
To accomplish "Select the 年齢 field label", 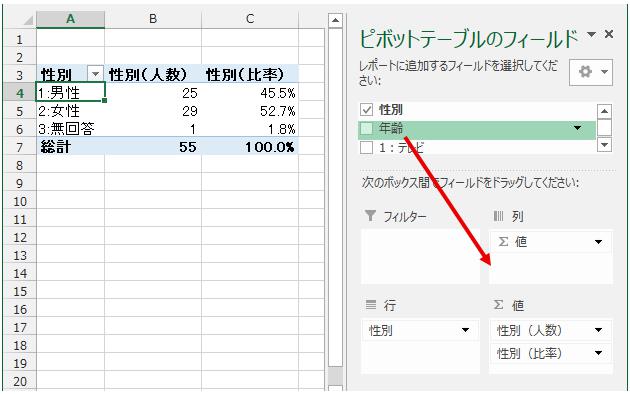I will (391, 129).
